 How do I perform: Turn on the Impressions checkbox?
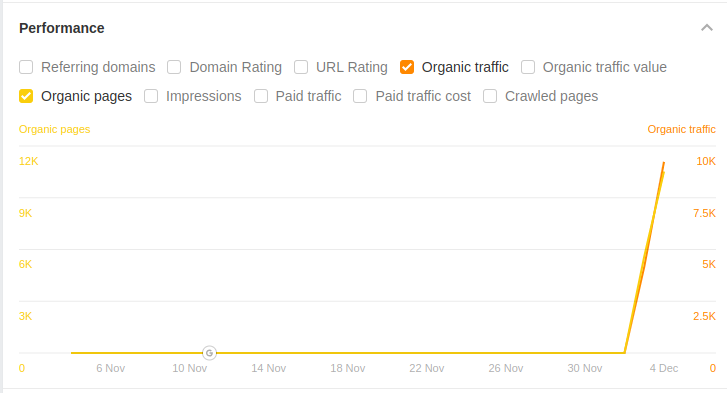pos(151,96)
